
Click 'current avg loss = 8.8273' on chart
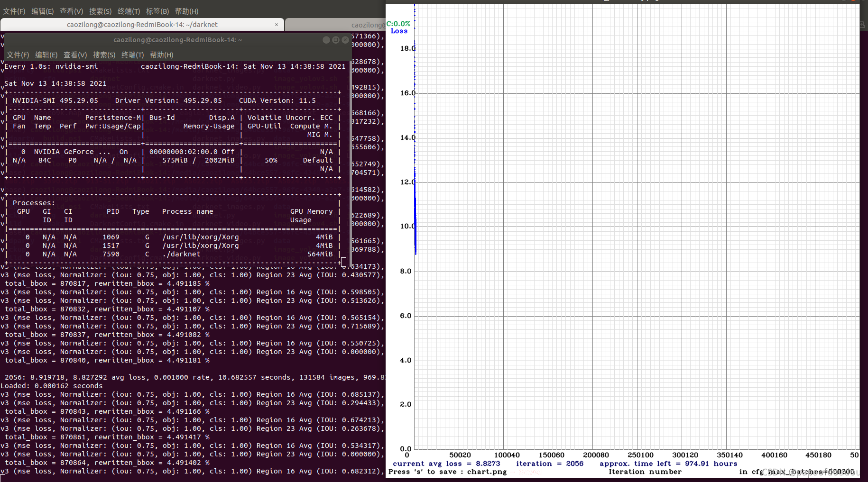pos(446,464)
